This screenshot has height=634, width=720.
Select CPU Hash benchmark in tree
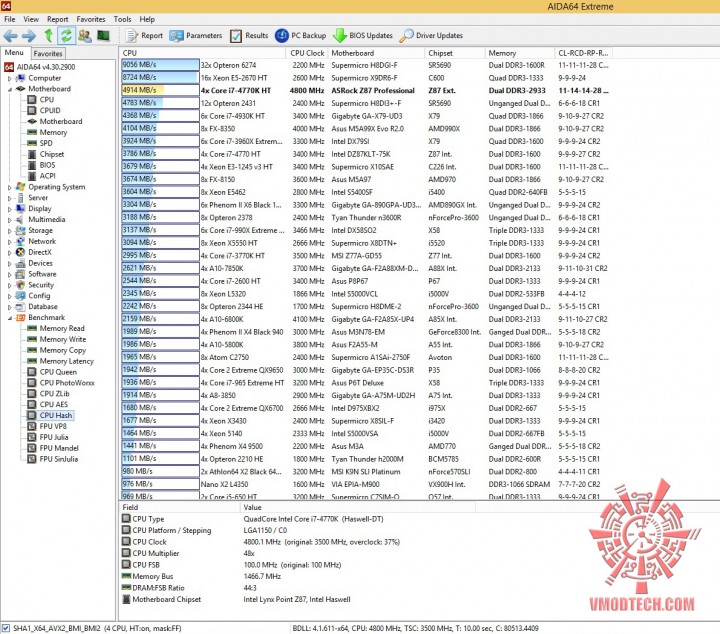click(51, 415)
